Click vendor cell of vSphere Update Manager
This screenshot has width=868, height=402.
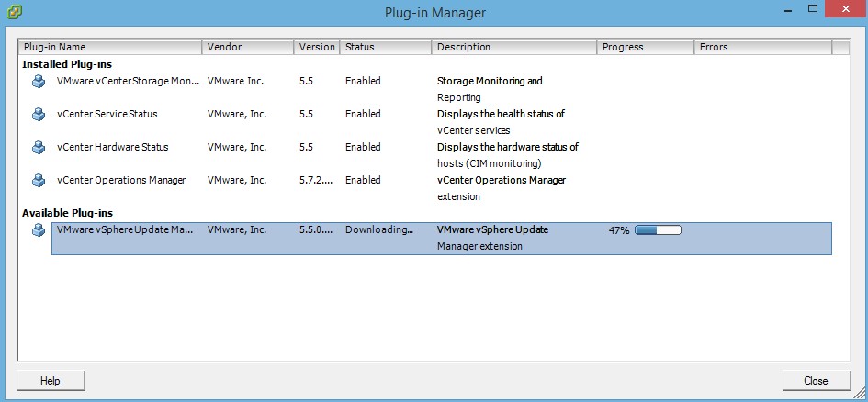[237, 229]
